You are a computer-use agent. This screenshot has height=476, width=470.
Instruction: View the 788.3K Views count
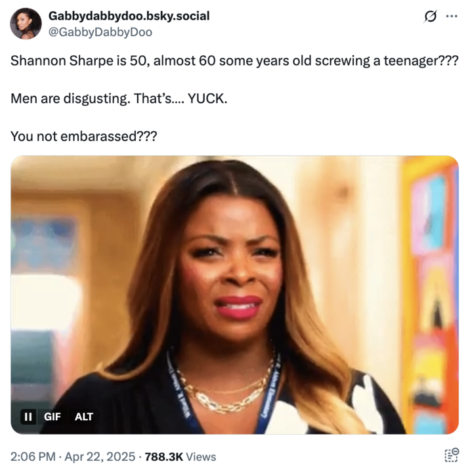tap(181, 456)
